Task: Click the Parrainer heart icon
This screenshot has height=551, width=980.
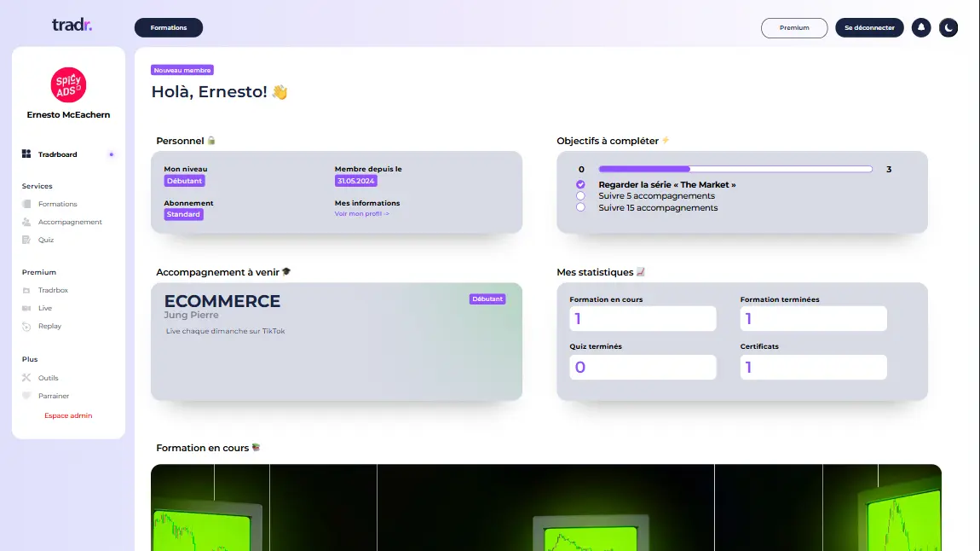Action: pyautogui.click(x=26, y=396)
